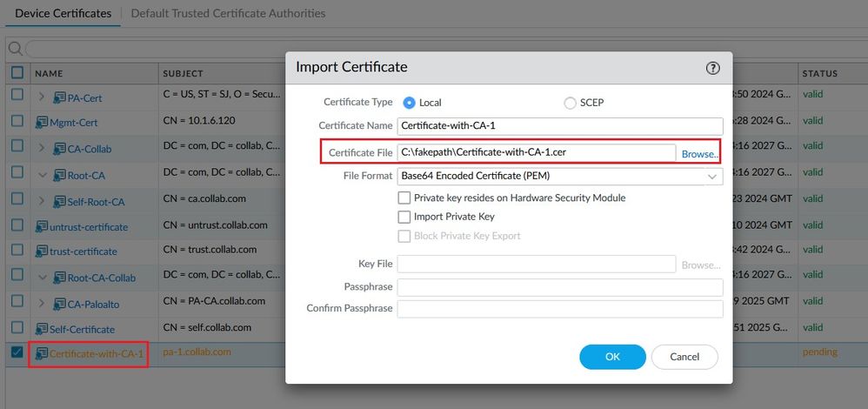Click the Certificate-with-CA-1 pending certificate icon
The width and height of the screenshot is (868, 409).
click(x=42, y=353)
